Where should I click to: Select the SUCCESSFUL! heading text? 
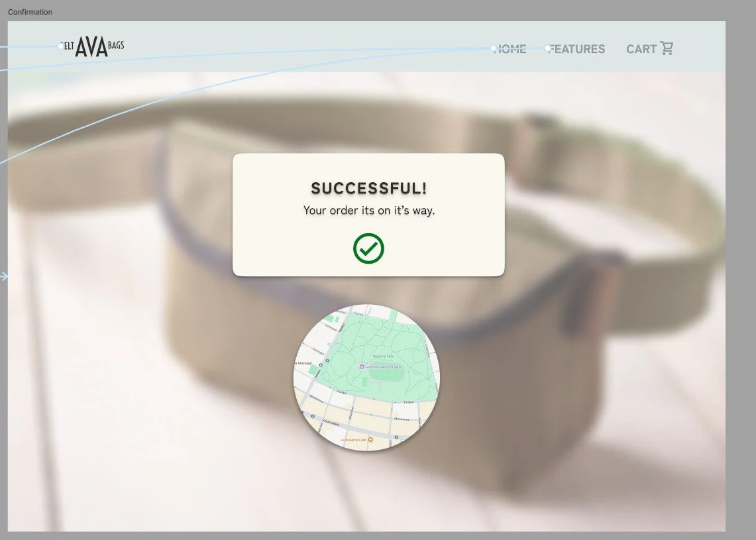click(369, 188)
